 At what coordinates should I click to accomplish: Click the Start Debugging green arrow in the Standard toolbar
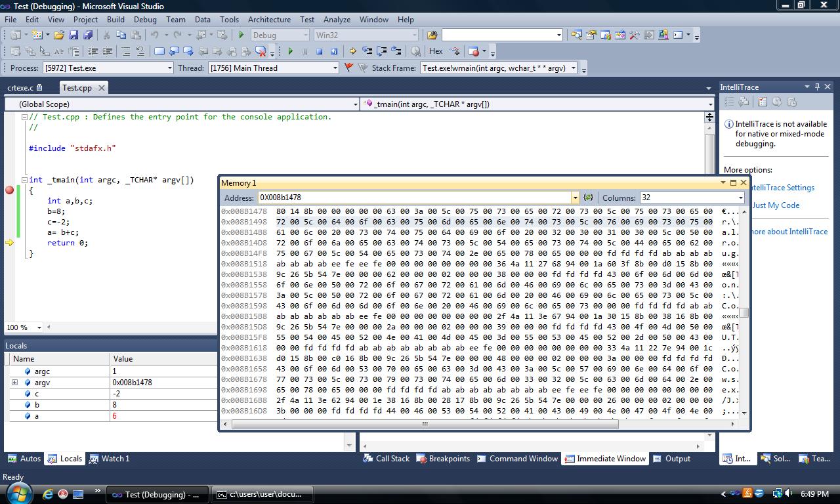tap(241, 35)
